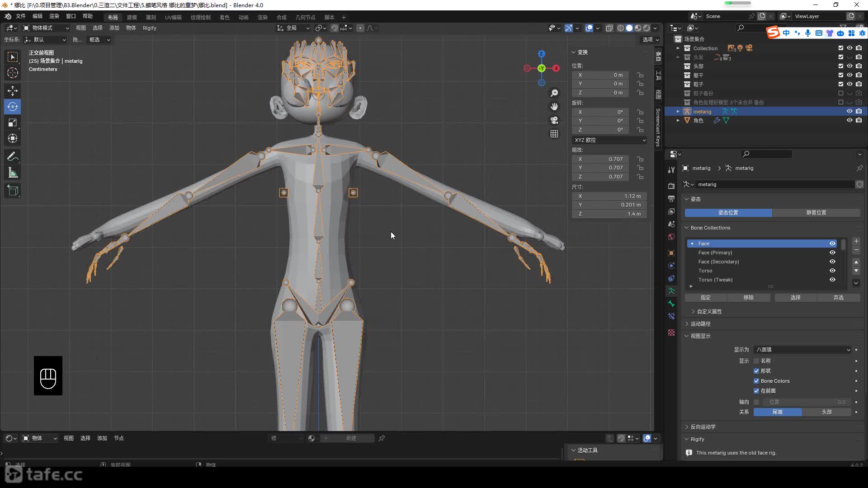
Task: Activate the Cursor tool
Action: (x=13, y=73)
